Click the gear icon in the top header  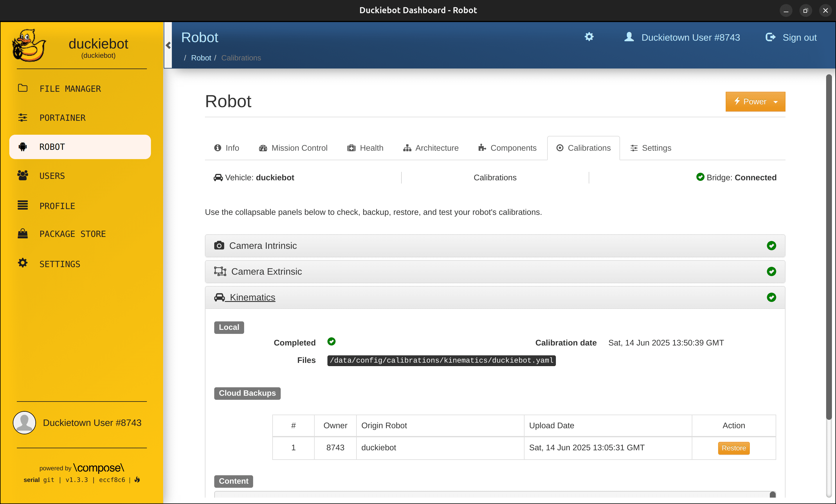point(589,37)
